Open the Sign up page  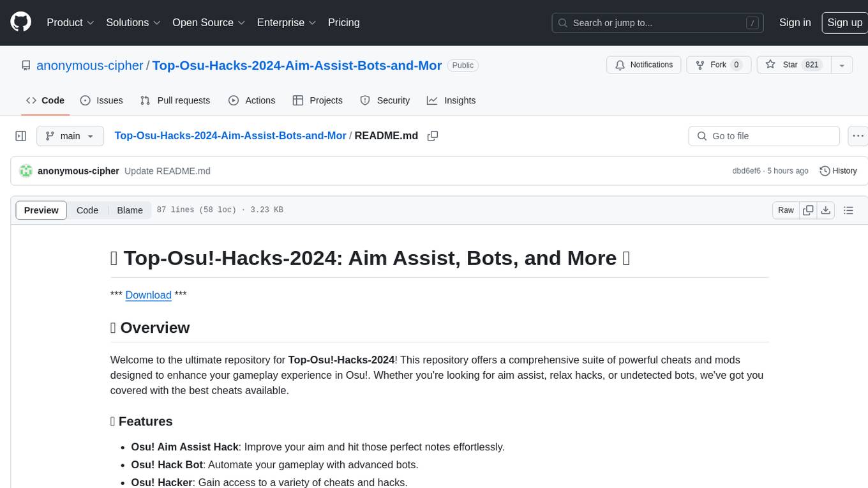pyautogui.click(x=844, y=22)
